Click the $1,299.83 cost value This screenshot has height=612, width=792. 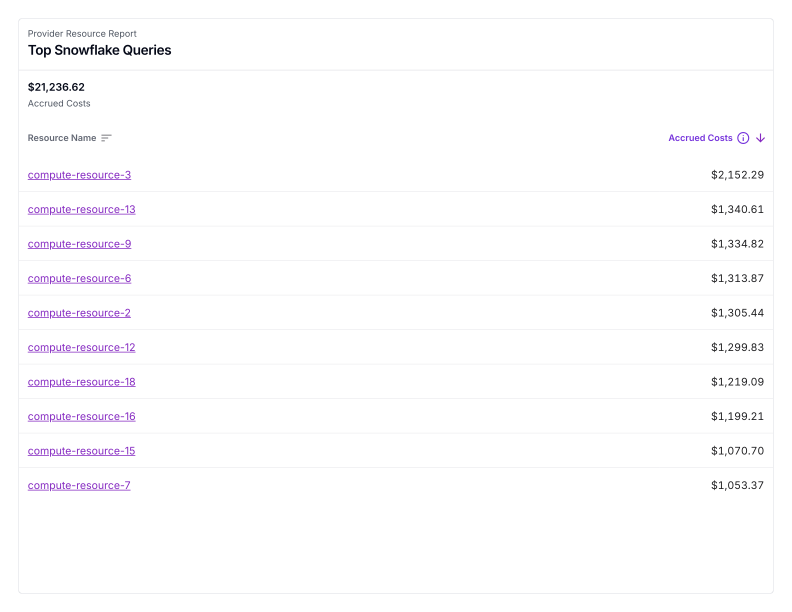pyautogui.click(x=737, y=347)
